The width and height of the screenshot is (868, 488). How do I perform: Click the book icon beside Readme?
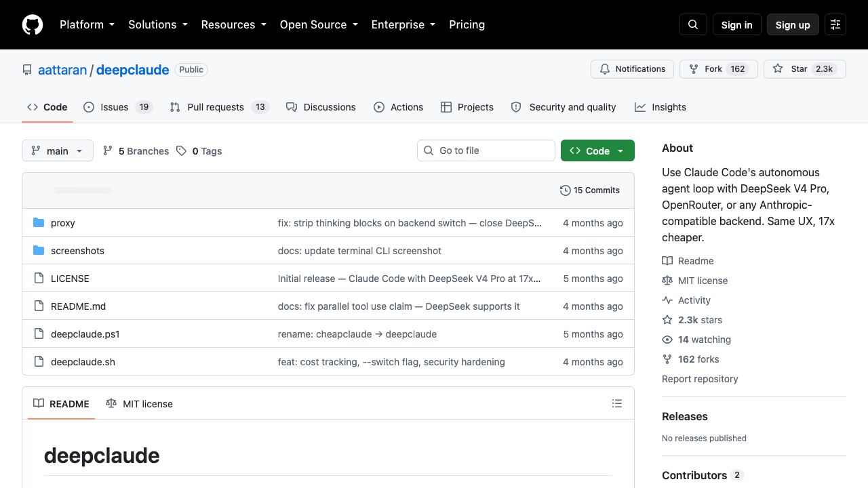point(667,261)
